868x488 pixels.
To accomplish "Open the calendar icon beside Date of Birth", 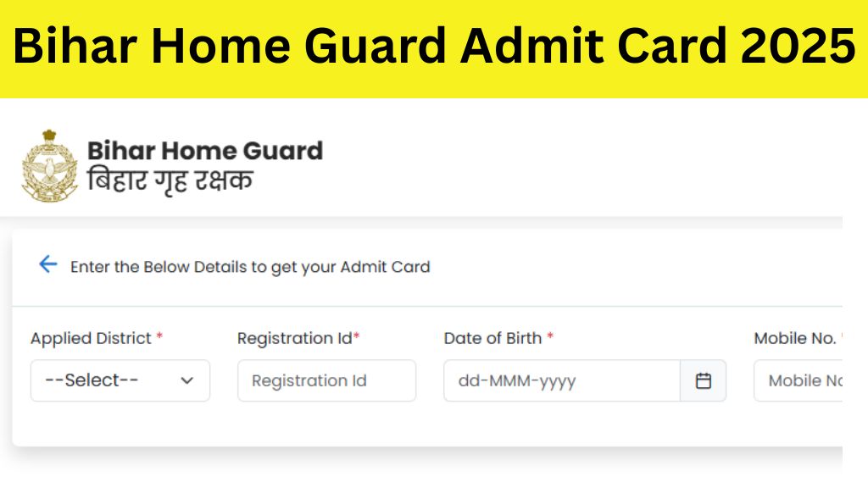I will tap(705, 380).
